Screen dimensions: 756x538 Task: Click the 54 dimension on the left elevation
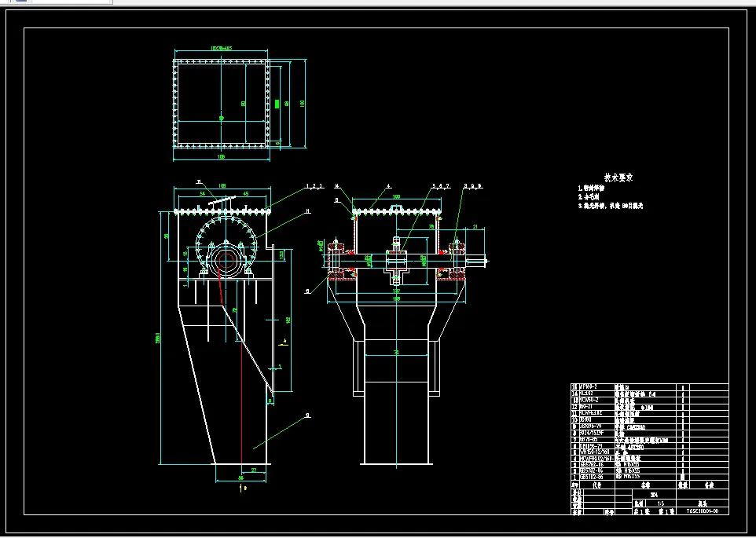click(203, 194)
